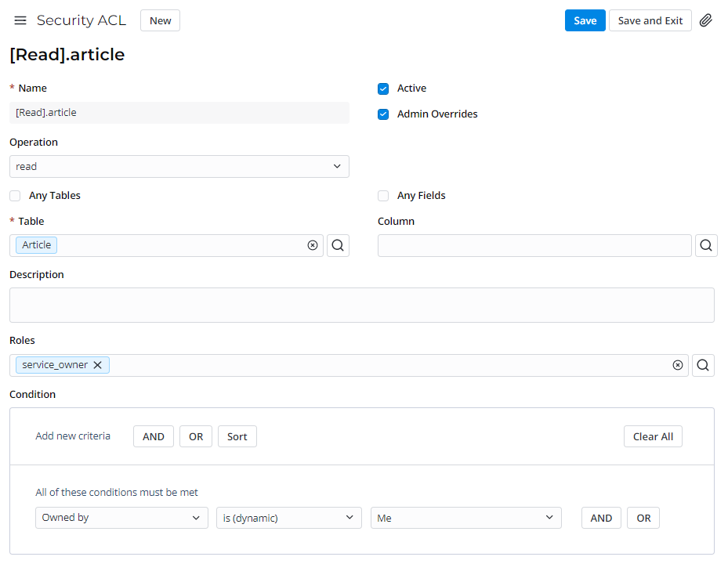Change the is (dynamic) operator dropdown
This screenshot has width=728, height=564.
point(288,518)
